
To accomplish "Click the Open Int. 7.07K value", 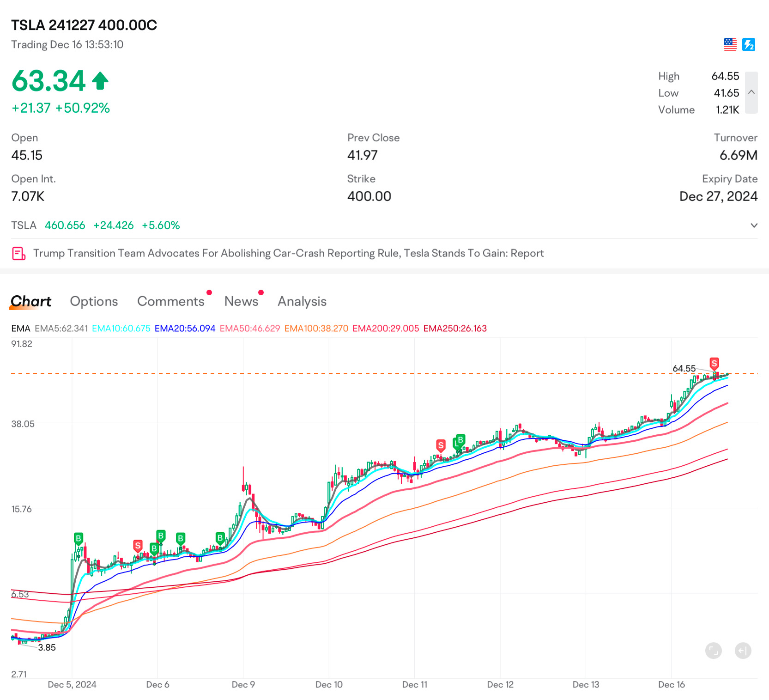I will point(28,196).
